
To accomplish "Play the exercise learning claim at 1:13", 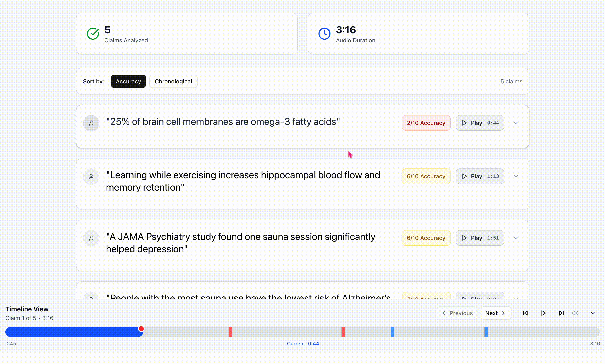I will [480, 176].
